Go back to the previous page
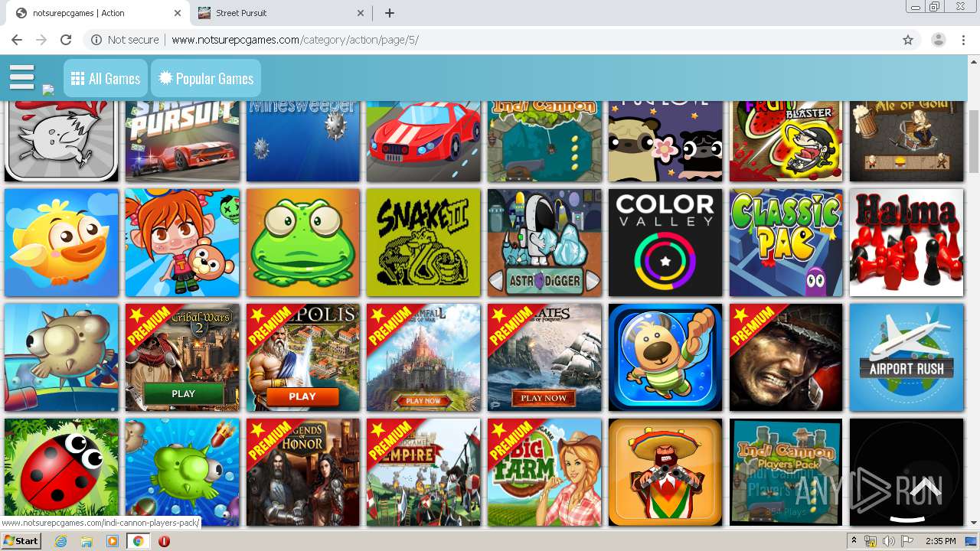The image size is (980, 551). tap(17, 40)
